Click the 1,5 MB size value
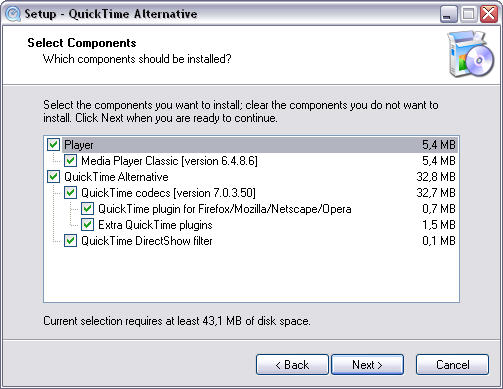Image resolution: width=503 pixels, height=389 pixels. (x=439, y=225)
